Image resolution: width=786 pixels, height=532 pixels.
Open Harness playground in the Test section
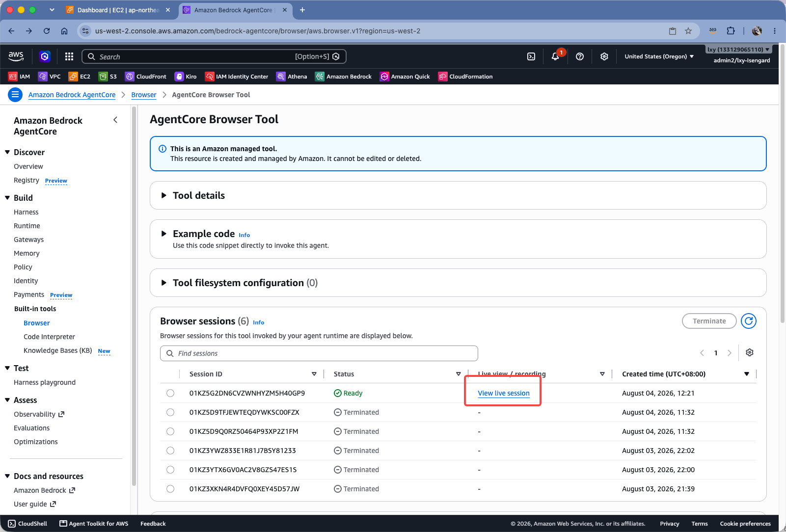[45, 382]
